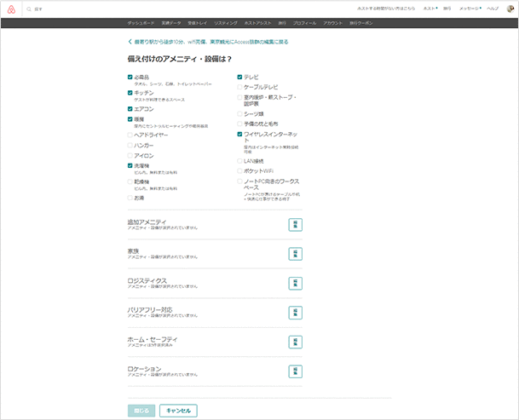Edit the ホーム・セーフティ section
519x420 pixels.
(x=295, y=342)
